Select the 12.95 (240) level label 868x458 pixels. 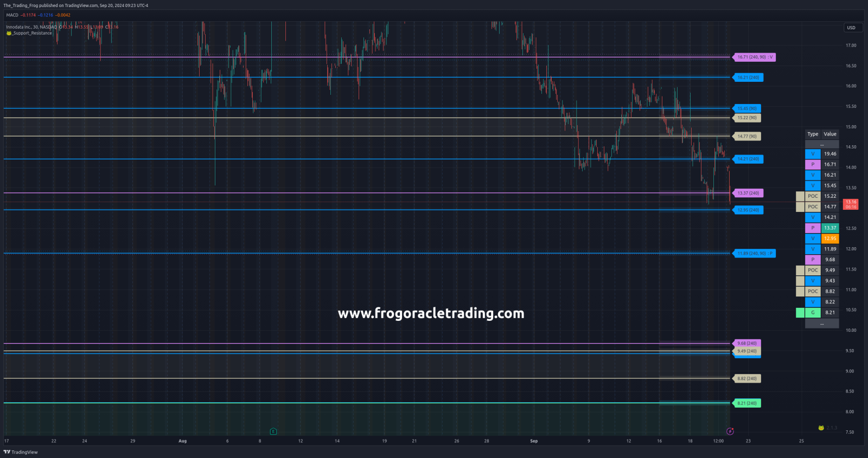click(x=748, y=210)
